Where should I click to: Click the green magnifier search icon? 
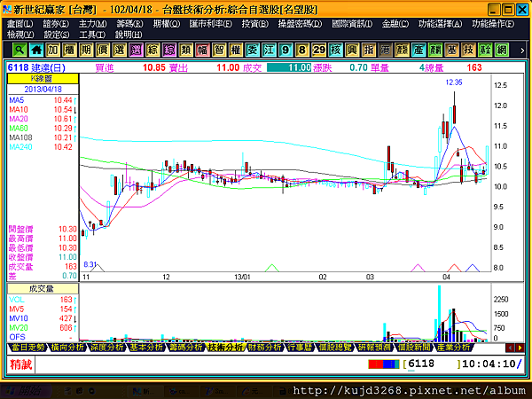20,51
